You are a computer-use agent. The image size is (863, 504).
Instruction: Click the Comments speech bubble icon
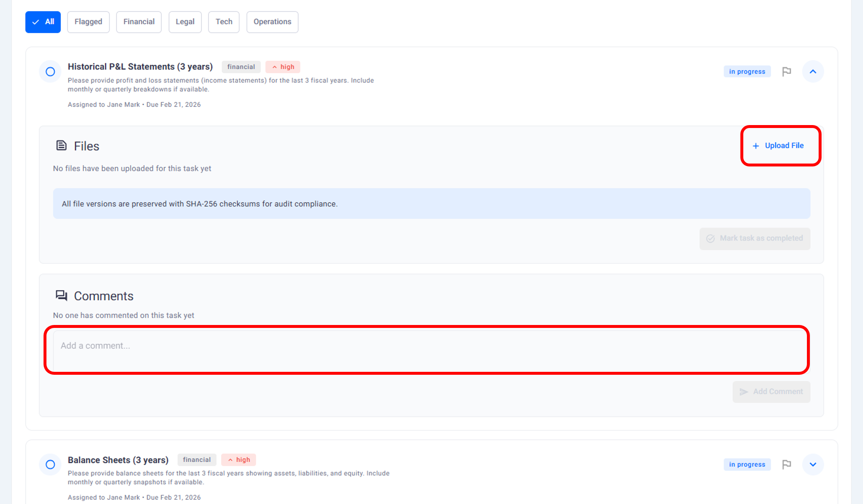click(62, 296)
